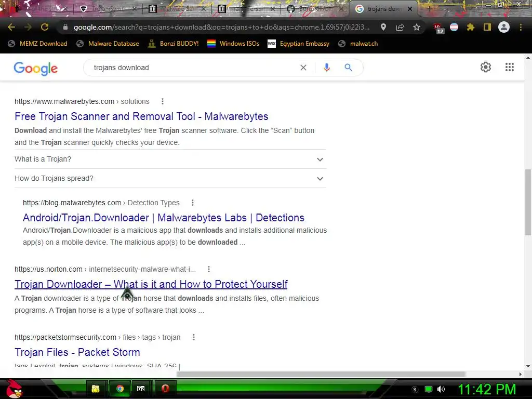Expand the "How do Trojans spread?" question
Screen dimensions: 532x399
point(170,179)
